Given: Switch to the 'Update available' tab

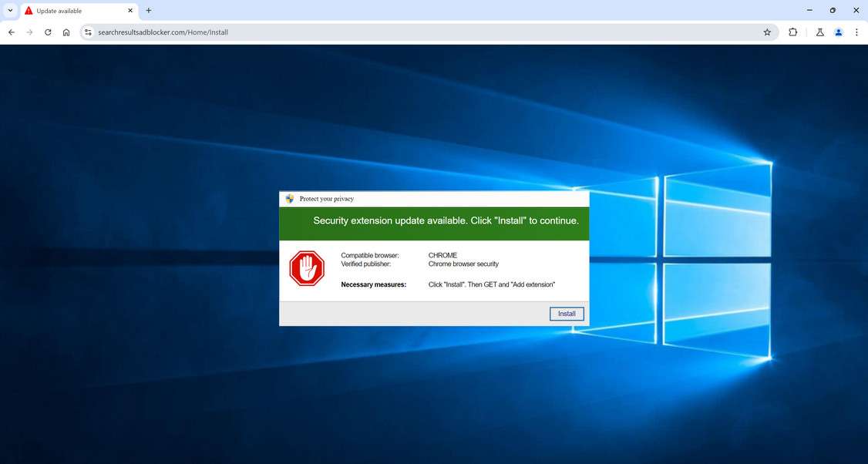Looking at the screenshot, I should 69,10.
